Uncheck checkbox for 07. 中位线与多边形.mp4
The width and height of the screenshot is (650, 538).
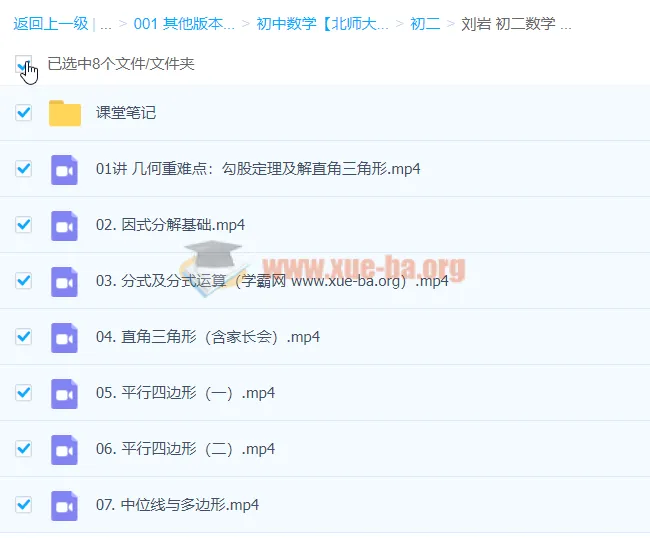pos(24,505)
